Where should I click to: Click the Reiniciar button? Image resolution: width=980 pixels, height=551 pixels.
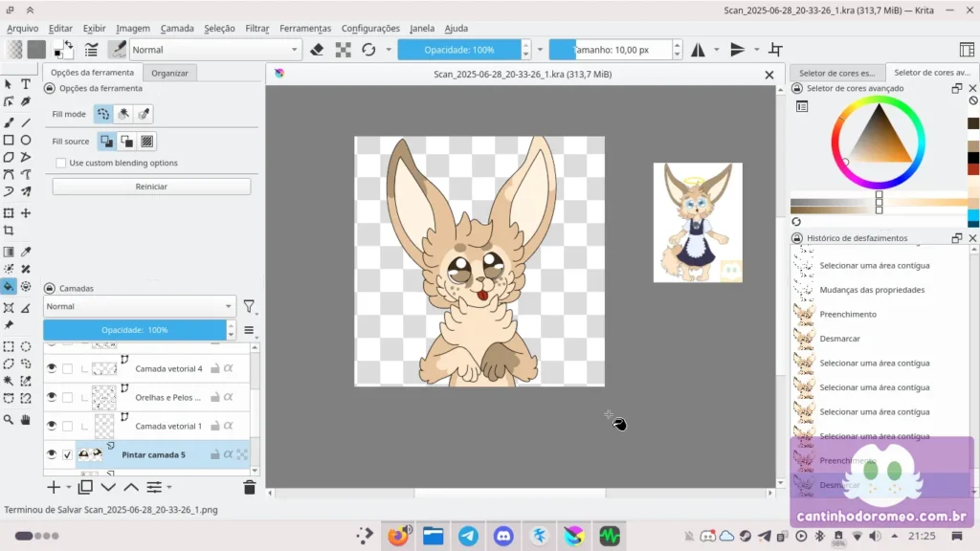[x=151, y=187]
